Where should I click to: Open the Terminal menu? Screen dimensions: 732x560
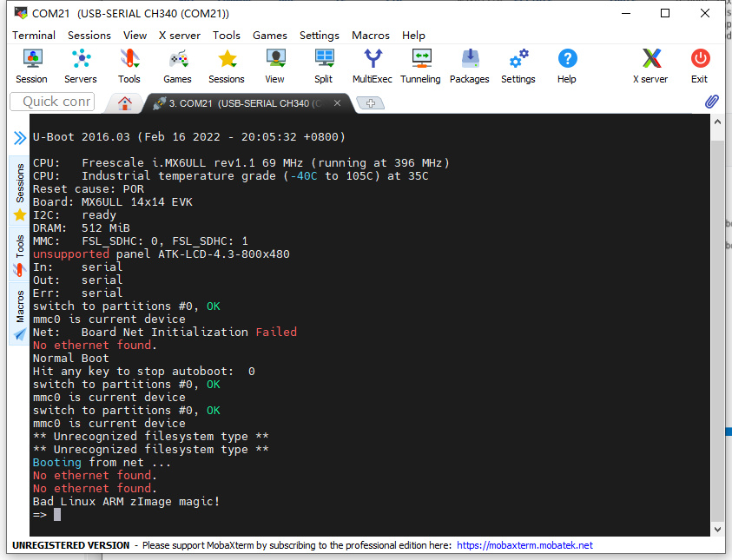tap(34, 36)
